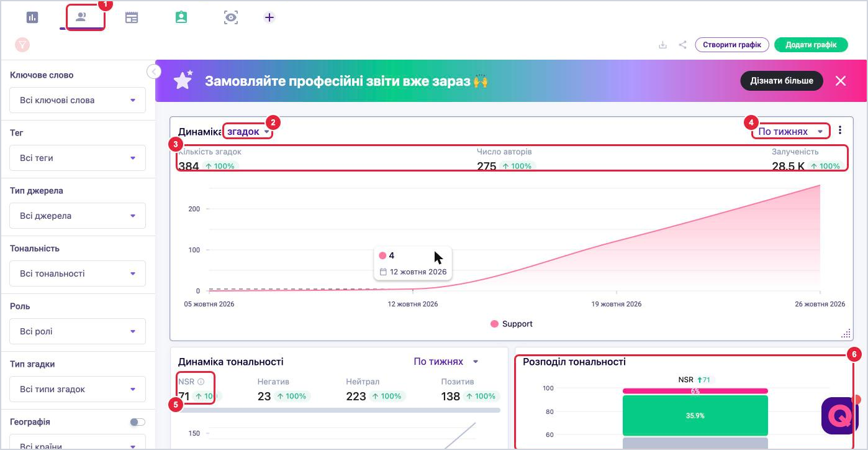Screen dimensions: 868x450
Task: Toggle the Географія switch
Action: pos(137,422)
